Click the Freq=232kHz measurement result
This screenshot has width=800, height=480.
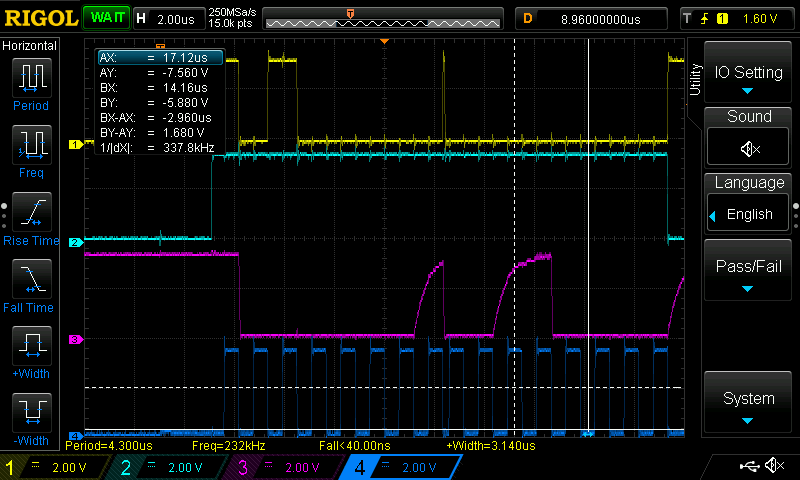click(229, 445)
